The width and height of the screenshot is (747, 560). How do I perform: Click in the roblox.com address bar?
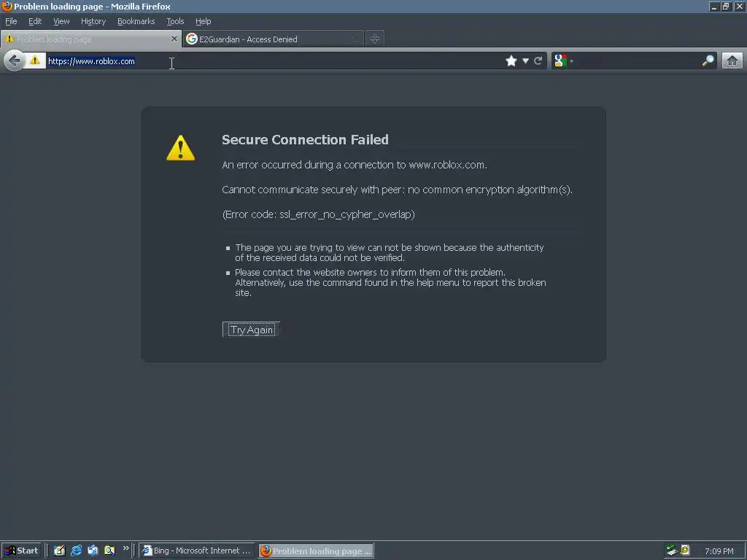click(x=274, y=61)
